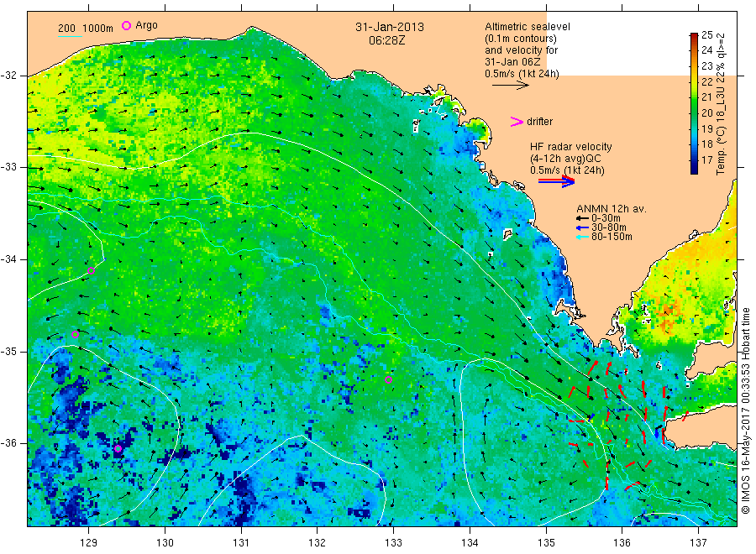Click the black 0-30m ANMN arrow symbol
Viewport: 756px width, 554px height.
click(x=582, y=218)
